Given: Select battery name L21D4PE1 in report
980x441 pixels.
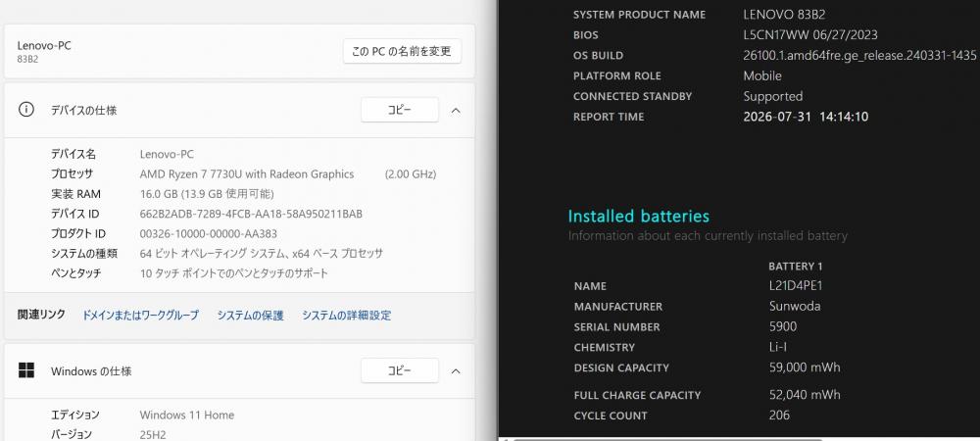Looking at the screenshot, I should pos(796,286).
